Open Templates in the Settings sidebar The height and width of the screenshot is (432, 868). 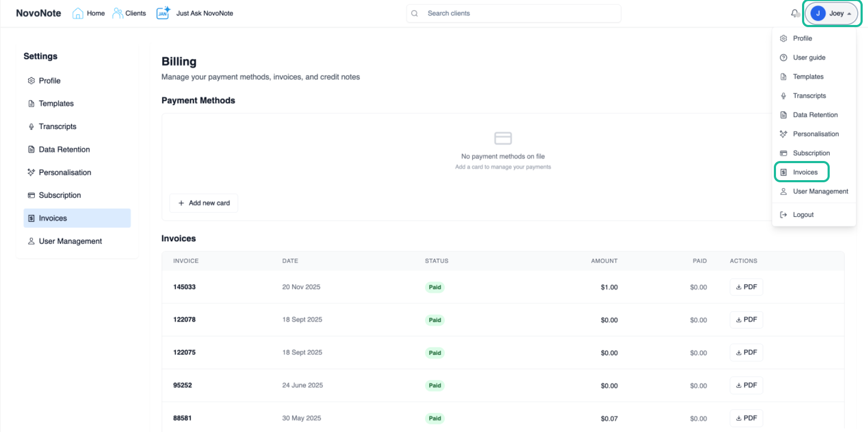[x=56, y=104]
